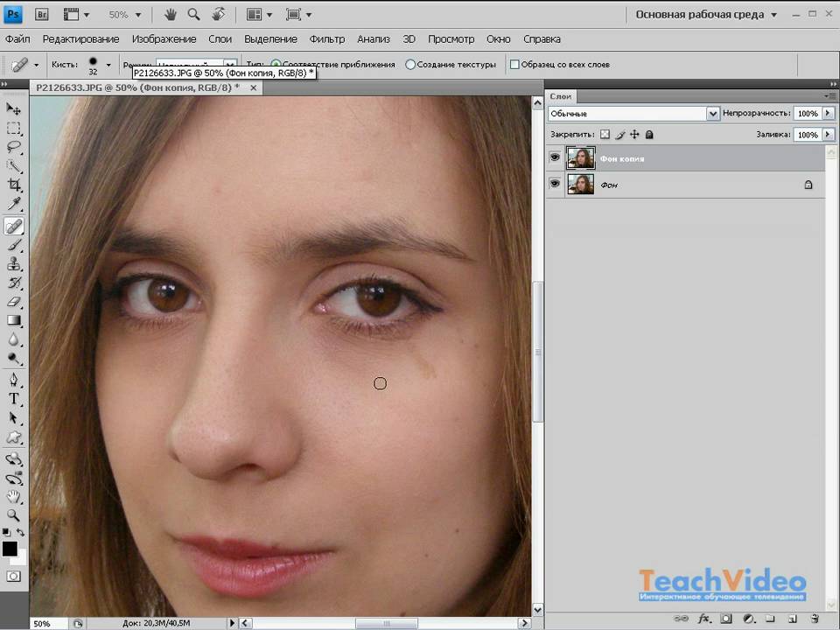Click the link layers icon
The image size is (840, 630).
[x=681, y=619]
